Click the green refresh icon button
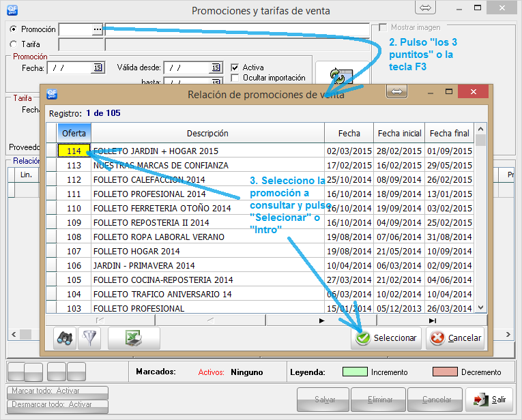The width and height of the screenshot is (522, 420). click(x=342, y=75)
